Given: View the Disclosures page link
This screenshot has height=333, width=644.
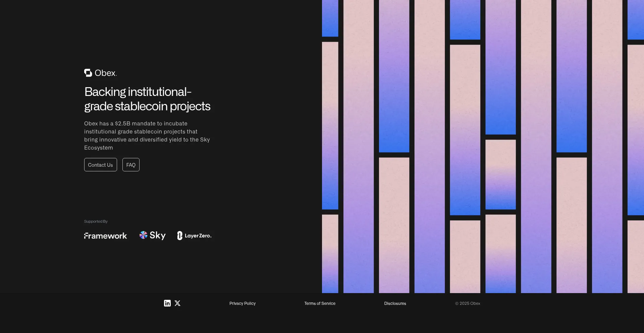Looking at the screenshot, I should tap(395, 303).
